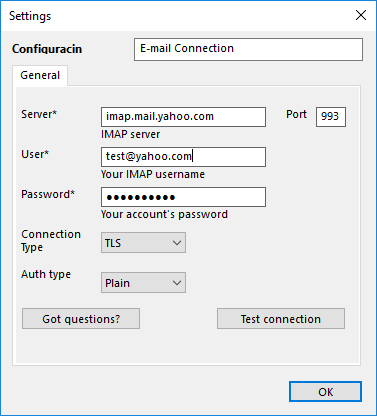Click the Server field with imap.mail.yahoo.com
Image resolution: width=377 pixels, height=416 pixels.
tap(183, 117)
